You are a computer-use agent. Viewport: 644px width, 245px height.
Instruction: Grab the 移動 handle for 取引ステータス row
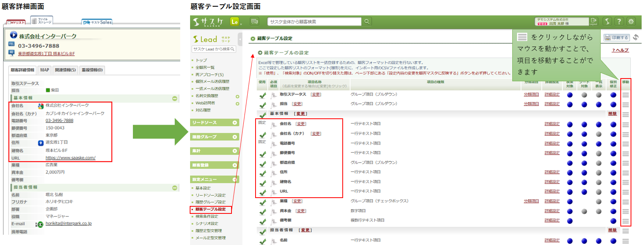(x=625, y=95)
